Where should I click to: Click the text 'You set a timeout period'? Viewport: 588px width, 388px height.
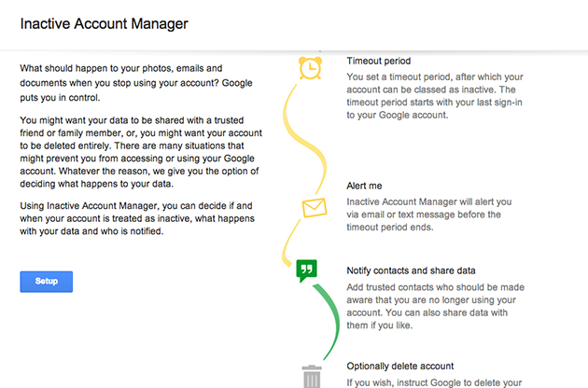399,76
